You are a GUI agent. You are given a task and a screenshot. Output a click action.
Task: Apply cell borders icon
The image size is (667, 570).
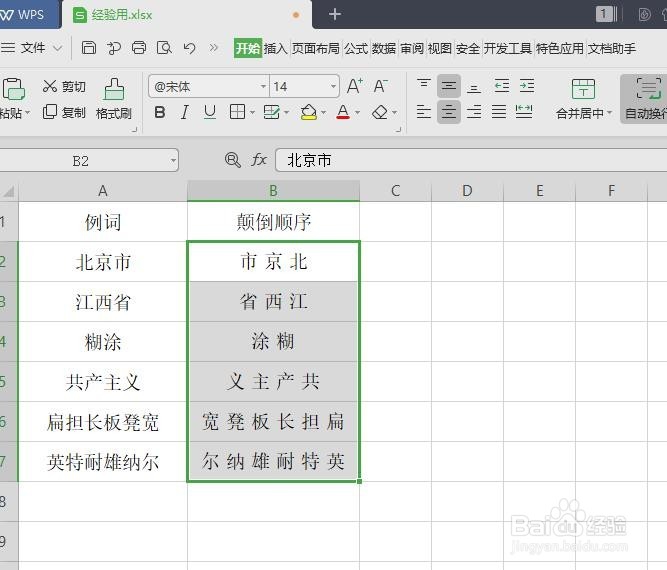click(237, 112)
